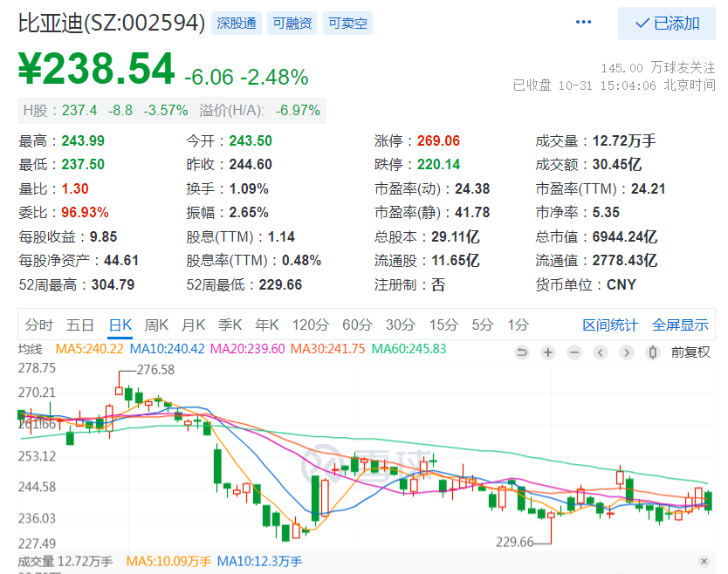Select the 月K chart tab
This screenshot has height=574, width=728.
pos(193,325)
